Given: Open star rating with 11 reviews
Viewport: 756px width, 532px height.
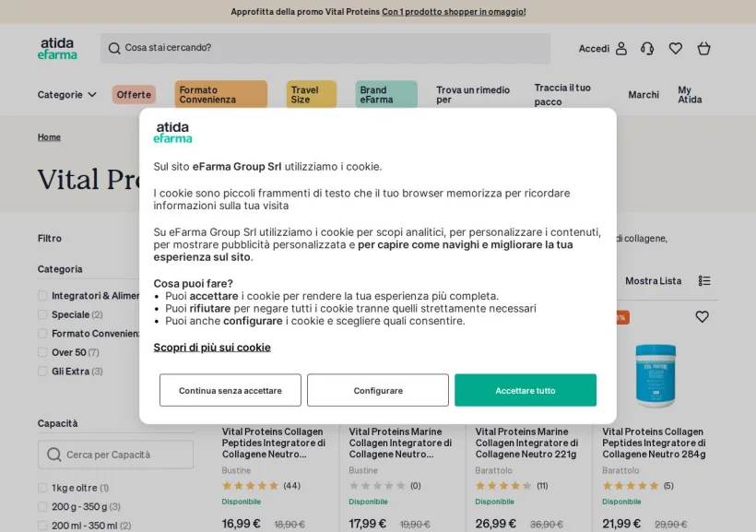Looking at the screenshot, I should tap(503, 486).
